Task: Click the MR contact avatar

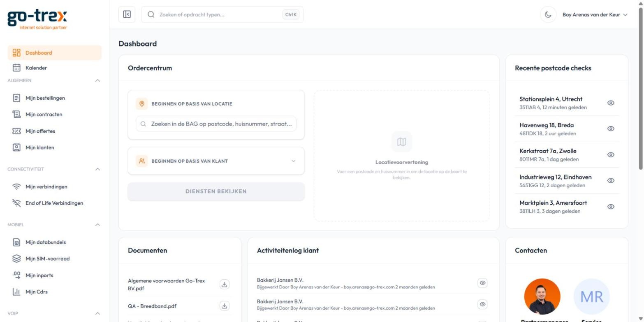Action: (591, 297)
